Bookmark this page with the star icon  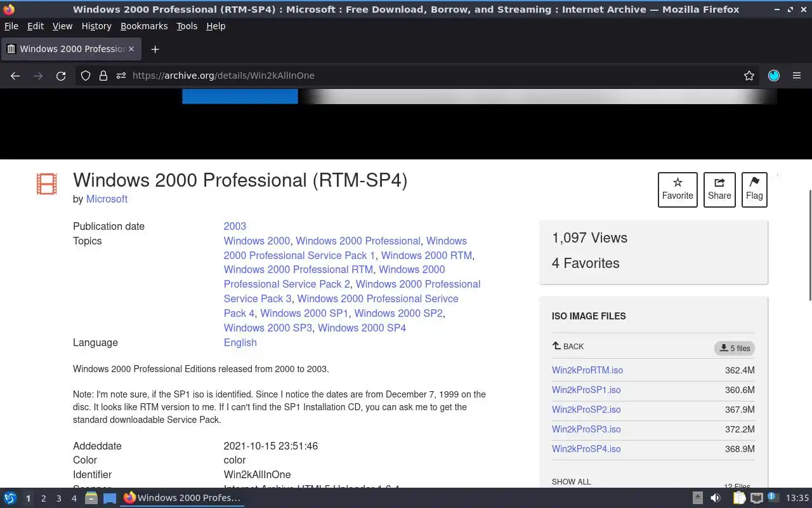click(749, 76)
